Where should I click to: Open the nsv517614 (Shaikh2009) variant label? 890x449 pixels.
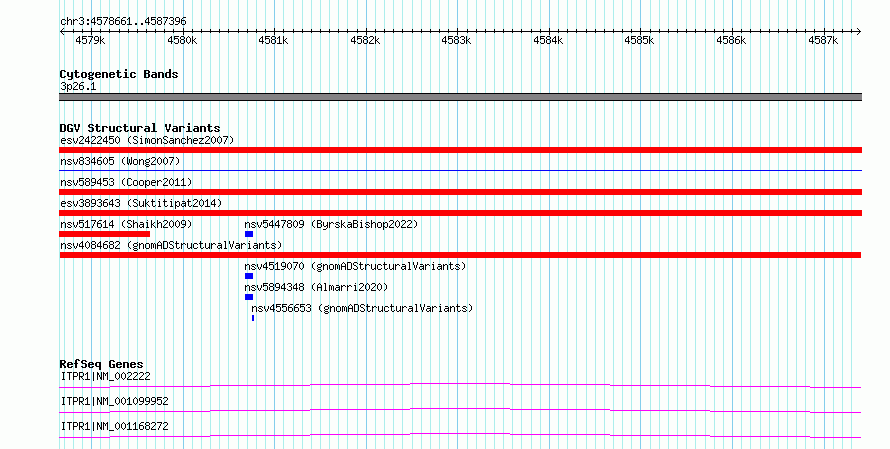point(126,224)
